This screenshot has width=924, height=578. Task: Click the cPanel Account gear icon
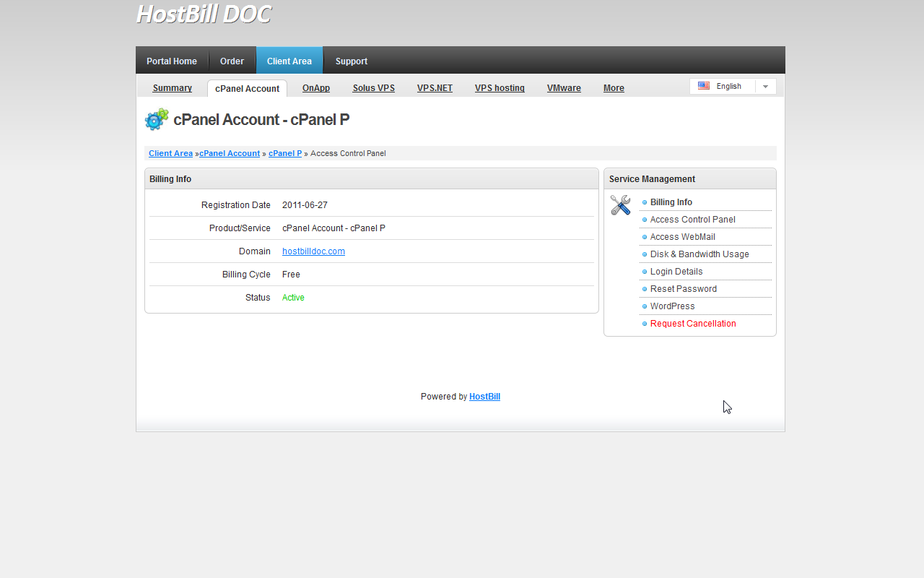coord(157,119)
